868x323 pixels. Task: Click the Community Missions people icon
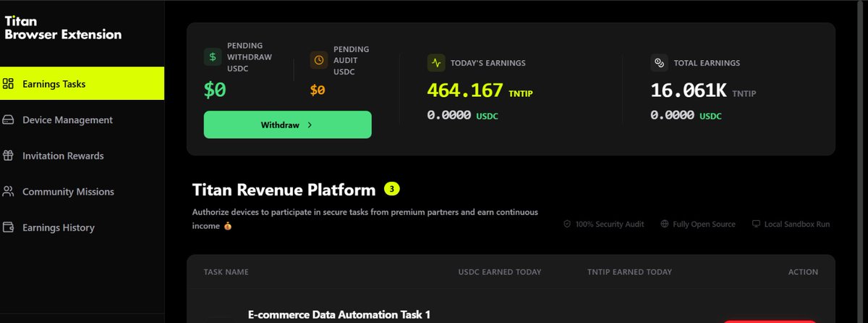pos(9,192)
